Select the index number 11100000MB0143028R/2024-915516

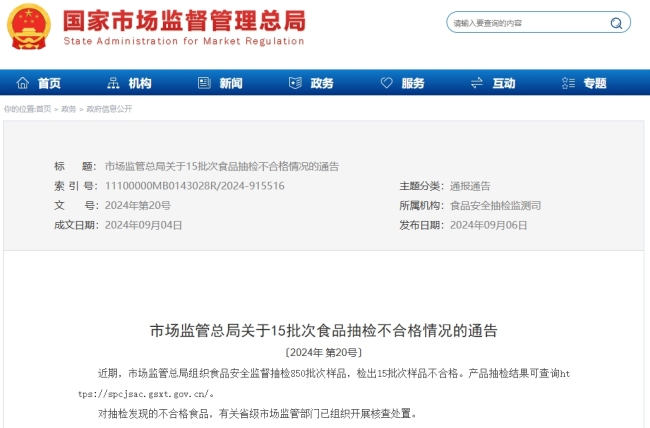194,186
